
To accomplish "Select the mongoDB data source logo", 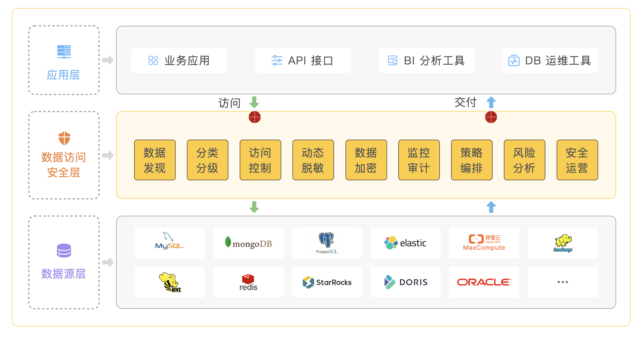I will click(248, 243).
